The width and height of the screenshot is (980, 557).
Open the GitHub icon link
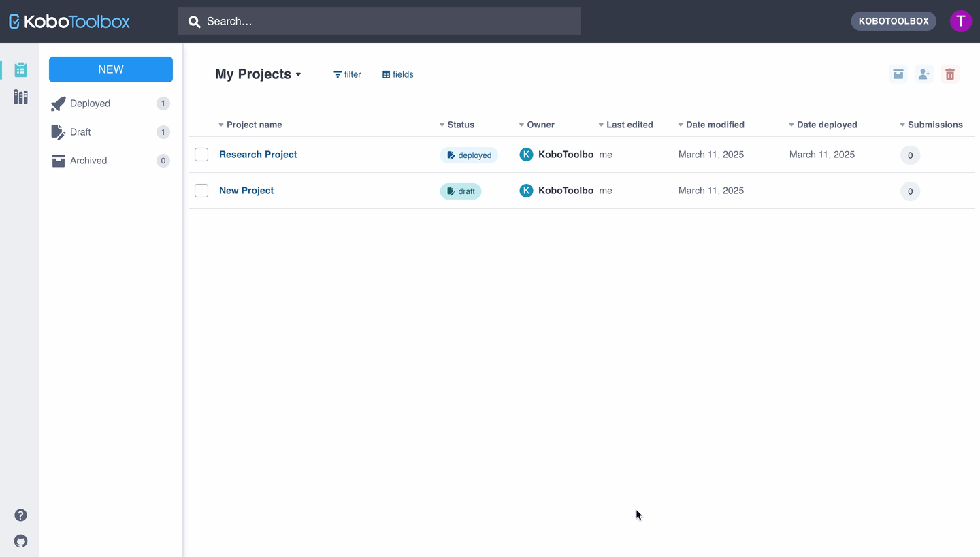[20, 541]
